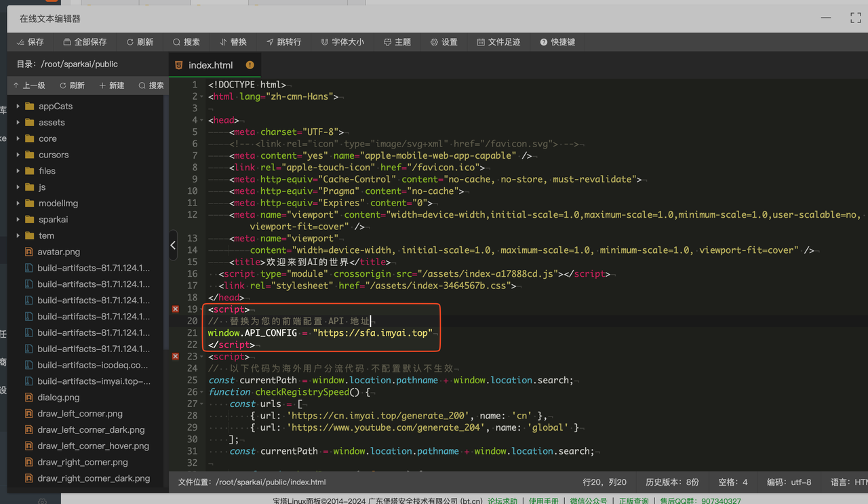
Task: Open 正版查询 link in footer
Action: point(635,501)
